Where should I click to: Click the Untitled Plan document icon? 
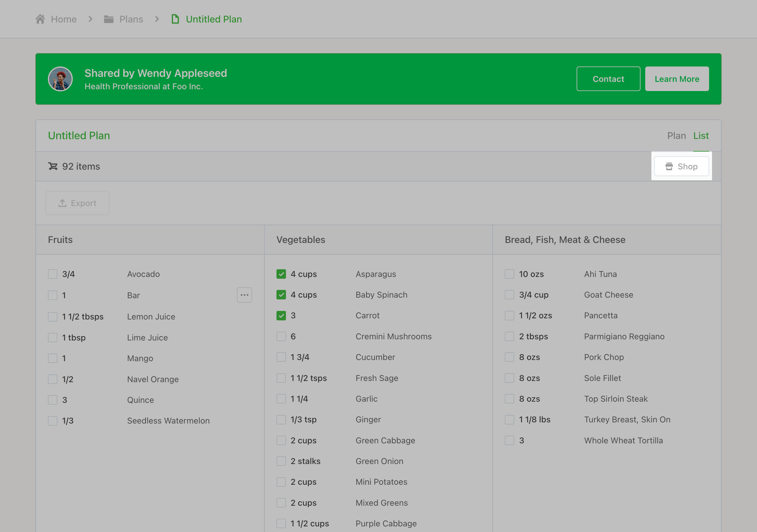click(175, 19)
